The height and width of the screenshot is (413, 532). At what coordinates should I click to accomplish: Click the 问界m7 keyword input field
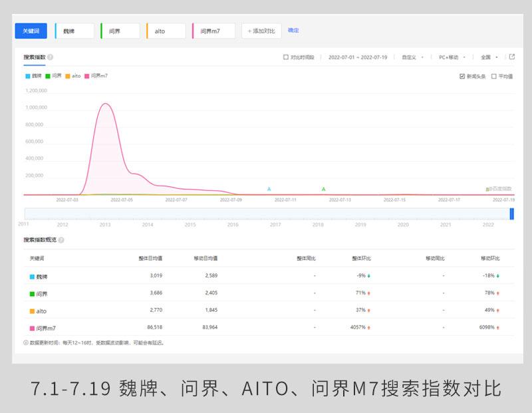[x=214, y=31]
